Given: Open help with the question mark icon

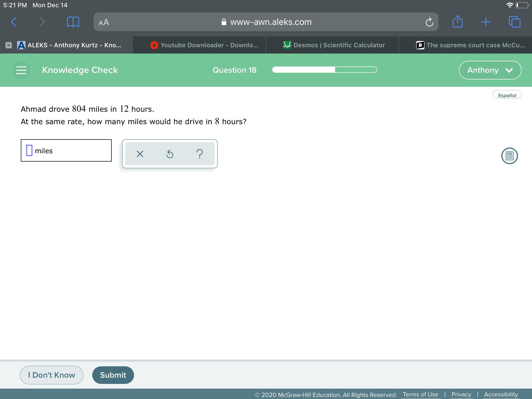Looking at the screenshot, I should coord(199,154).
